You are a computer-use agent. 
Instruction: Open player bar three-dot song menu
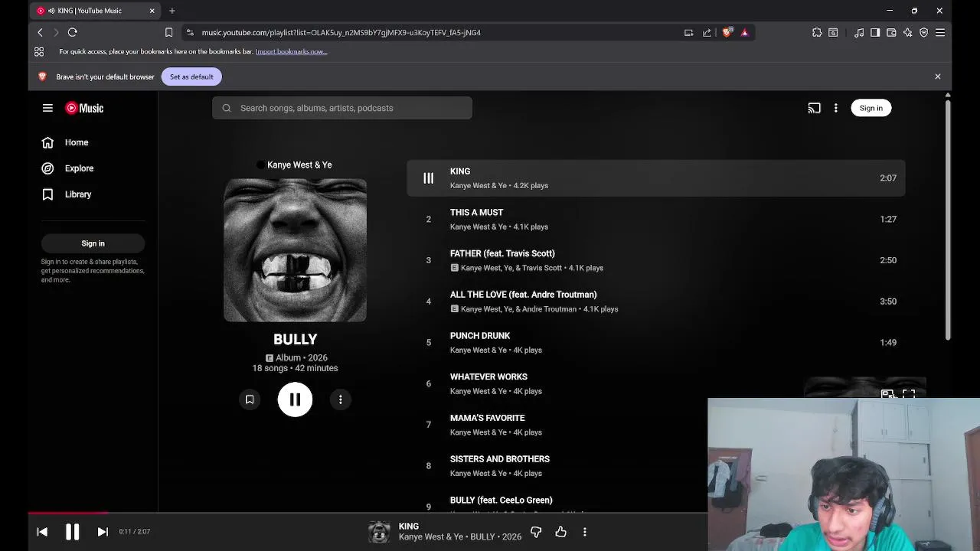[x=585, y=532]
